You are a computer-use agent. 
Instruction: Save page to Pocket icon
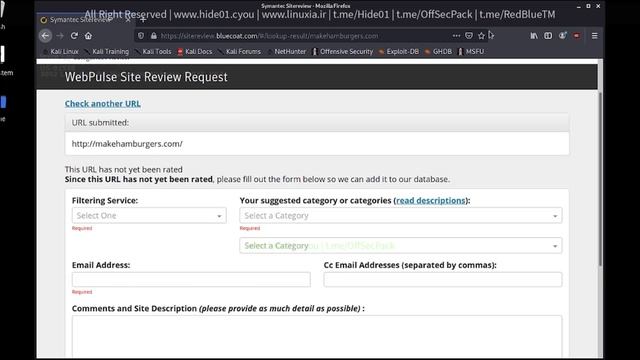pyautogui.click(x=469, y=36)
